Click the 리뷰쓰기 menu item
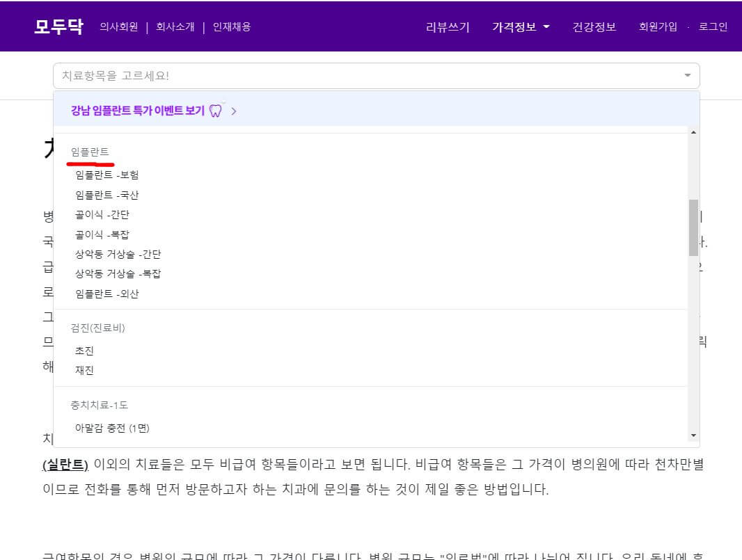742x560 pixels. click(448, 26)
